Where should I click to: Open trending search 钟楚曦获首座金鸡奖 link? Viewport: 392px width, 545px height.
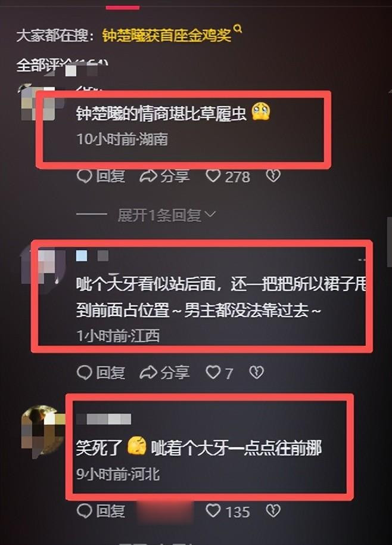(167, 35)
